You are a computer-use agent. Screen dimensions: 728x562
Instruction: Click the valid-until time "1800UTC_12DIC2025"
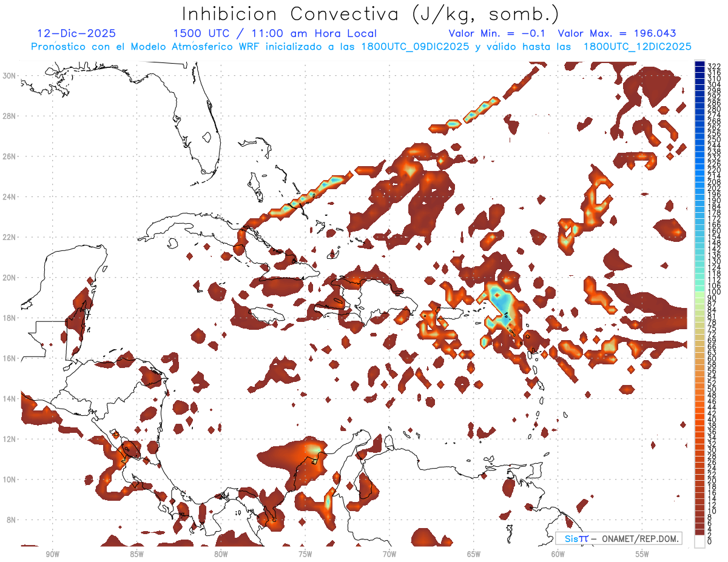tap(637, 47)
